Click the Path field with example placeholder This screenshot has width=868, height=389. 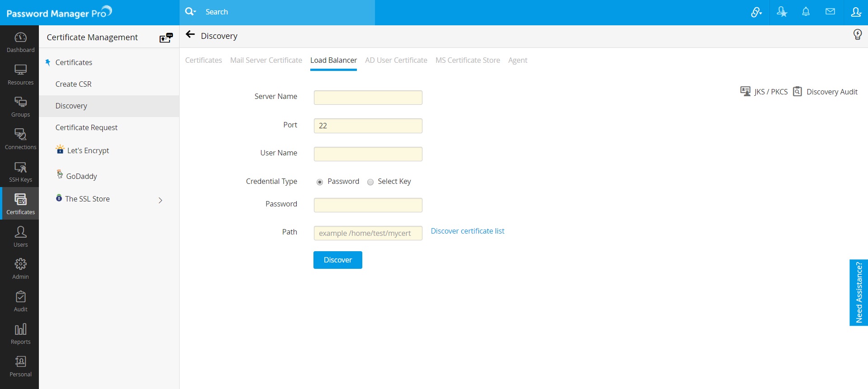point(368,233)
